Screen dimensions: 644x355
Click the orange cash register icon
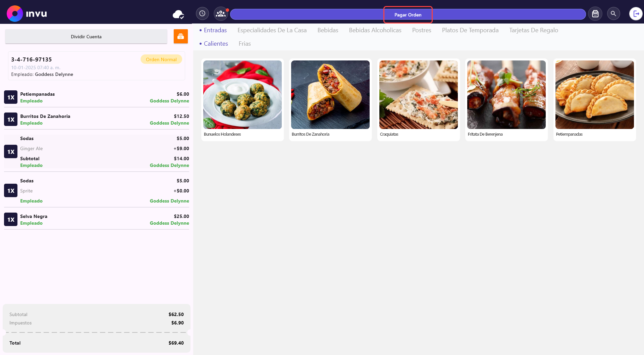pyautogui.click(x=180, y=36)
